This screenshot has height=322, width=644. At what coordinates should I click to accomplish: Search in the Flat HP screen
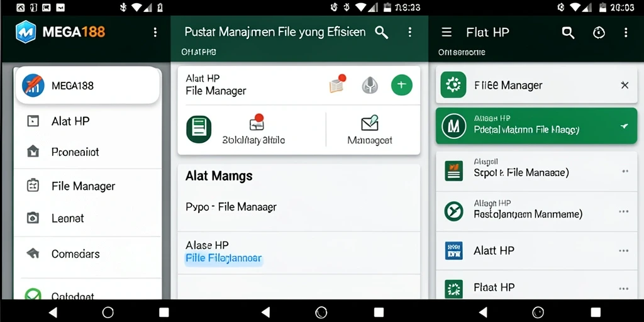(568, 33)
